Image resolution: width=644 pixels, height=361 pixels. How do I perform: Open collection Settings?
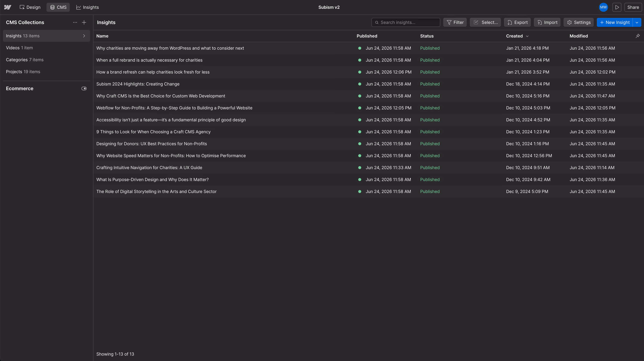click(x=578, y=22)
